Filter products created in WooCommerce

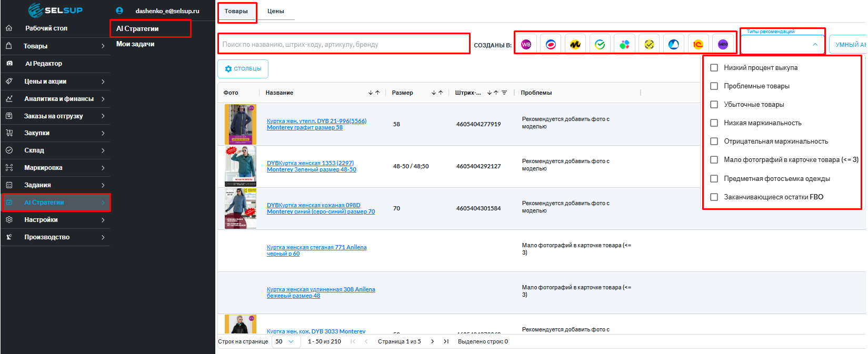[723, 45]
